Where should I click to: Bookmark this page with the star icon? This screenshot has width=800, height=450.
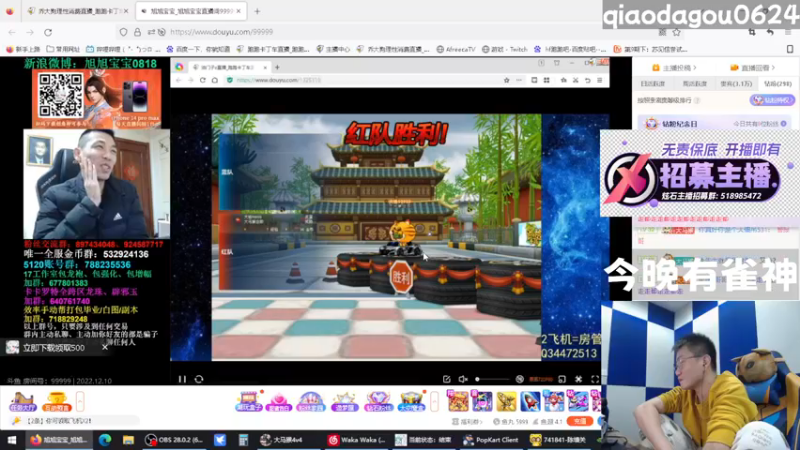coord(677,32)
